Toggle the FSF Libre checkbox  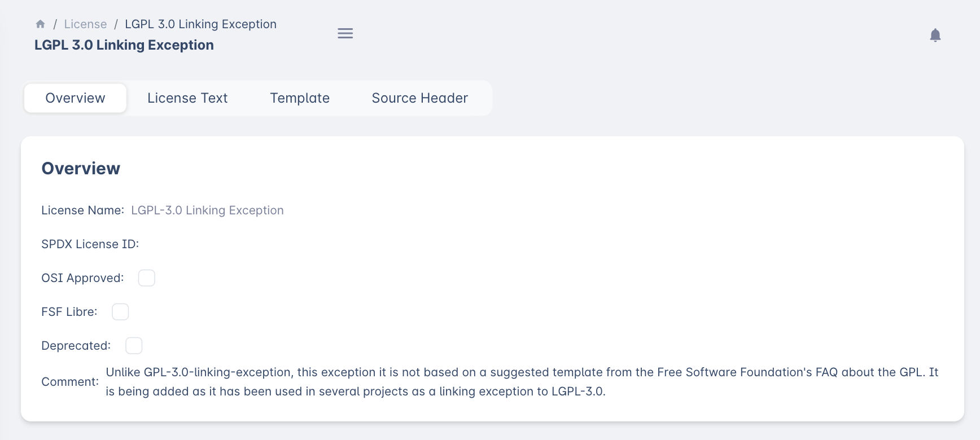point(120,312)
